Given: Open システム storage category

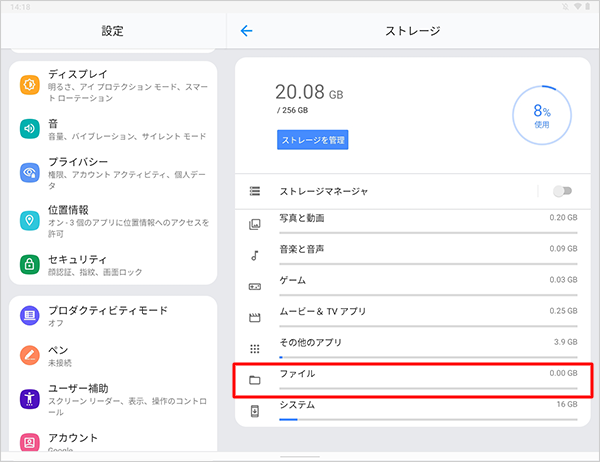Looking at the screenshot, I should 412,411.
